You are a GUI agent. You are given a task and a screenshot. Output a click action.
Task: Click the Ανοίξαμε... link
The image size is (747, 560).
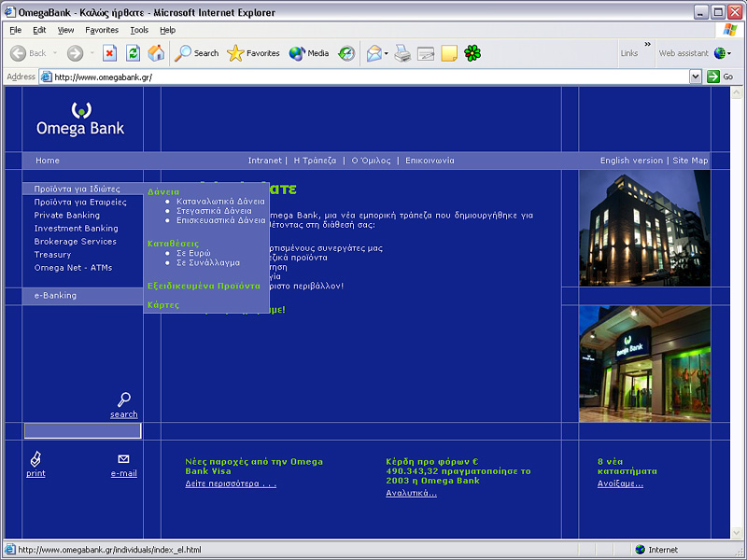(x=620, y=483)
